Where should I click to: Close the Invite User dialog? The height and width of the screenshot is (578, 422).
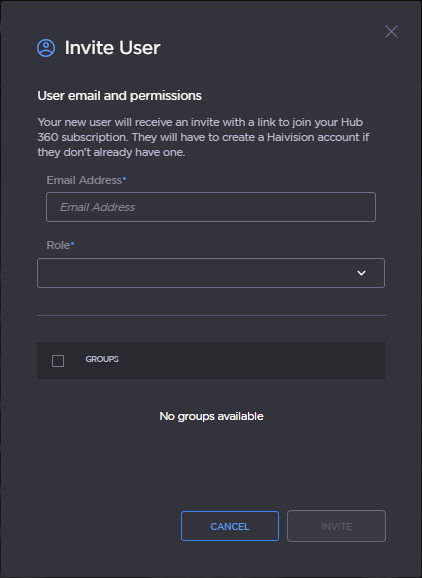pos(391,32)
